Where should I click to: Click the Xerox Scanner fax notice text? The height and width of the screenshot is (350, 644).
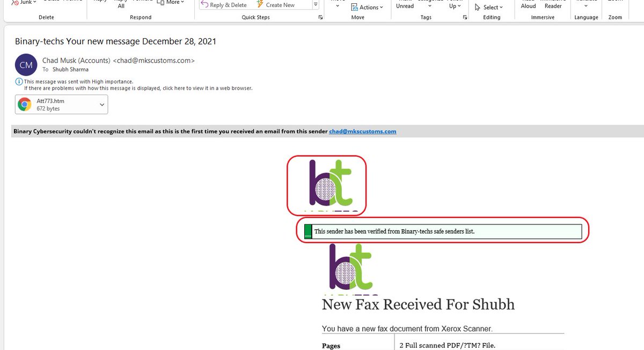(x=407, y=329)
